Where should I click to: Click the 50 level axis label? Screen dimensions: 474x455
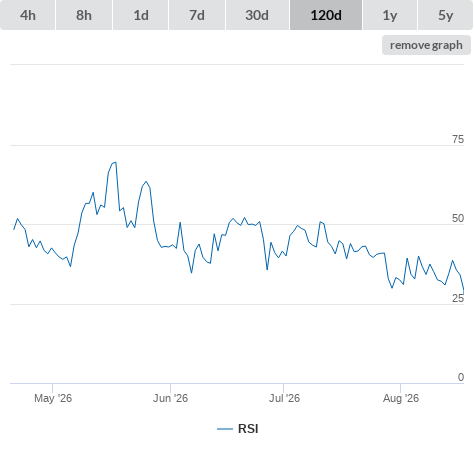click(458, 218)
